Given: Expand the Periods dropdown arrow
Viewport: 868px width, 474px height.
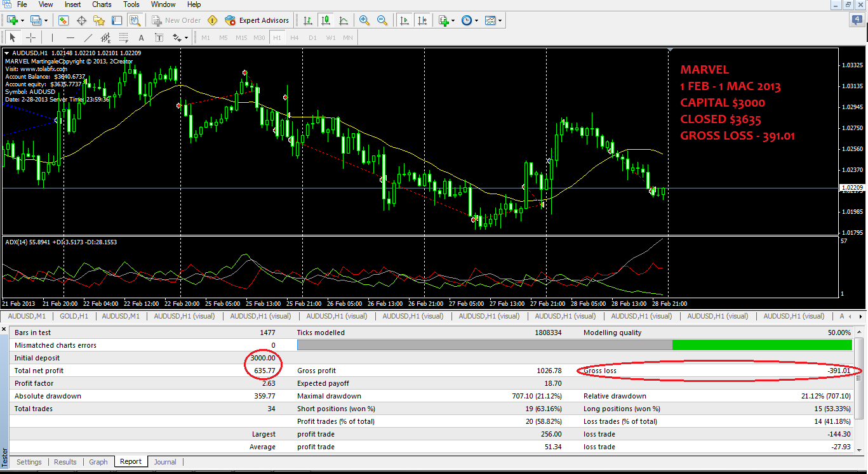Looking at the screenshot, I should point(477,20).
